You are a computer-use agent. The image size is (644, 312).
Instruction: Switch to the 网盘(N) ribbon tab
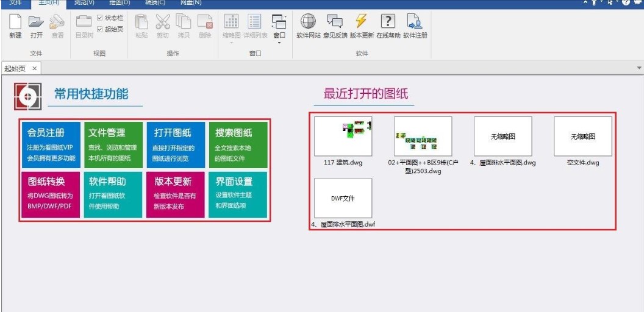(x=191, y=3)
